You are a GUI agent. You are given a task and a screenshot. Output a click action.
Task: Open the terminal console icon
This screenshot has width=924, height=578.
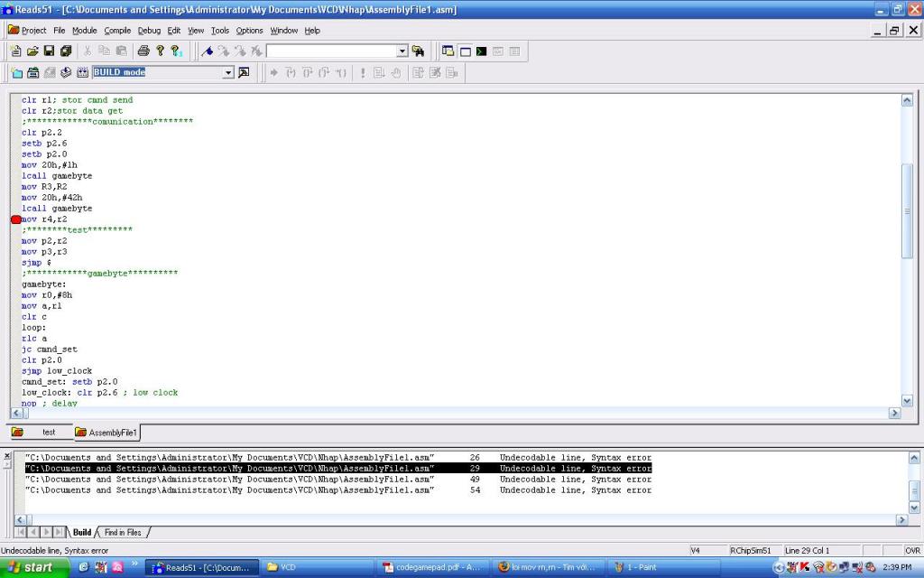[x=482, y=51]
